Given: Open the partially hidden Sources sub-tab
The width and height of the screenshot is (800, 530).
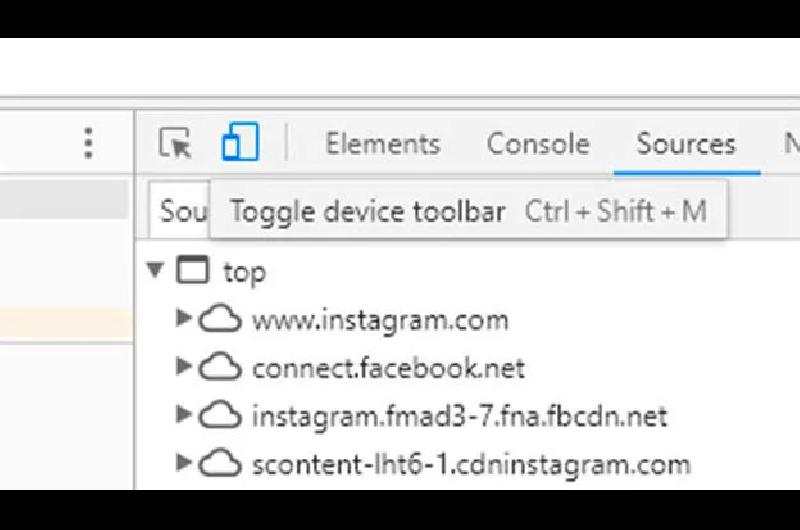Looking at the screenshot, I should point(180,210).
